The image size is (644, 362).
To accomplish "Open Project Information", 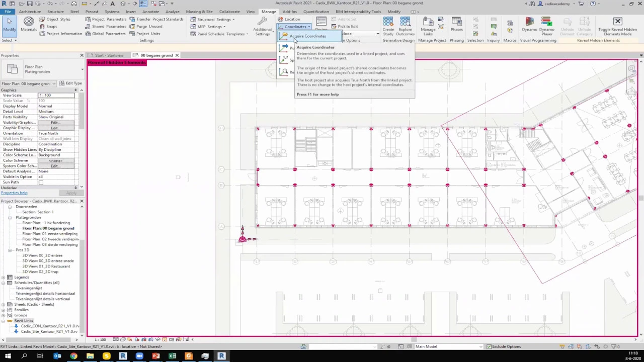I will click(60, 34).
